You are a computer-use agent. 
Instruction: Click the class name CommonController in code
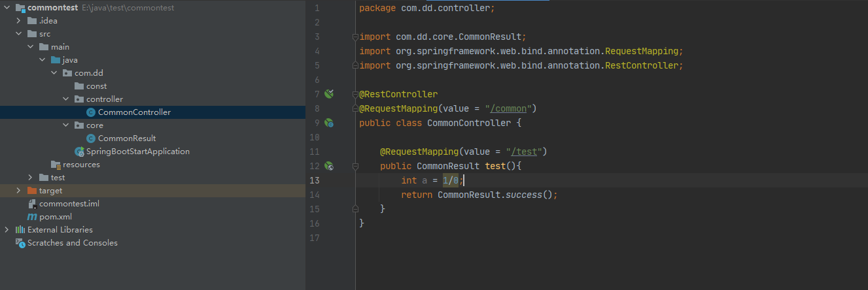(x=469, y=123)
